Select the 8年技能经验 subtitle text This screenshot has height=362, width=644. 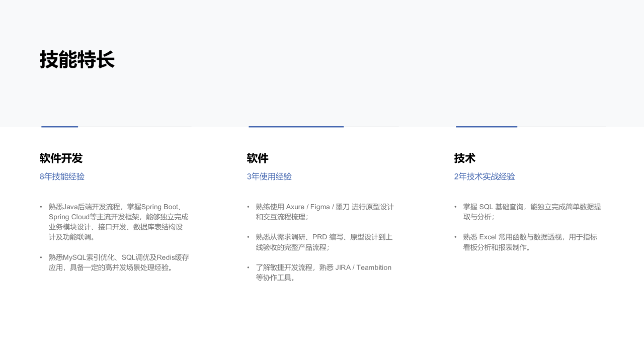point(62,176)
